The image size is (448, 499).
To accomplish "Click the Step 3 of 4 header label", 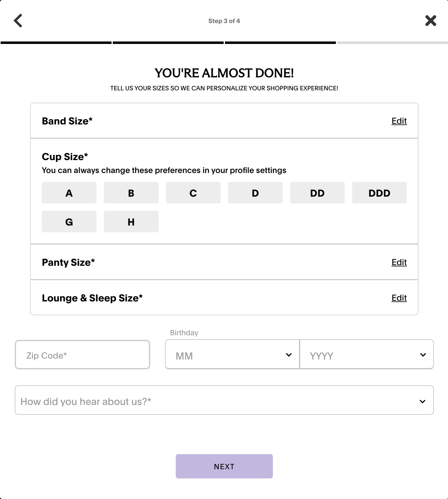I will click(x=224, y=21).
